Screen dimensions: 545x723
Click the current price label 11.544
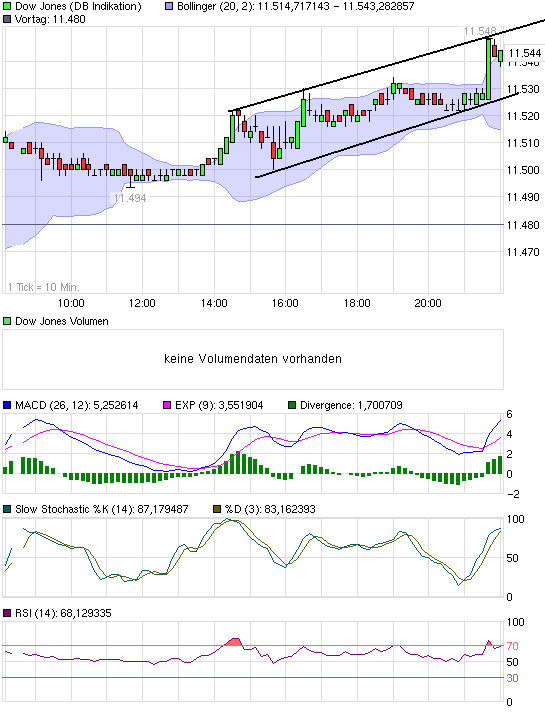click(524, 53)
